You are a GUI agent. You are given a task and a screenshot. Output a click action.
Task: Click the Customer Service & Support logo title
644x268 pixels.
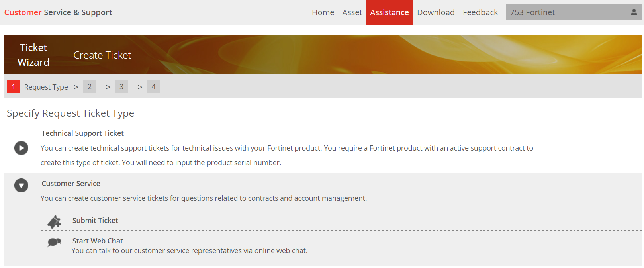58,12
